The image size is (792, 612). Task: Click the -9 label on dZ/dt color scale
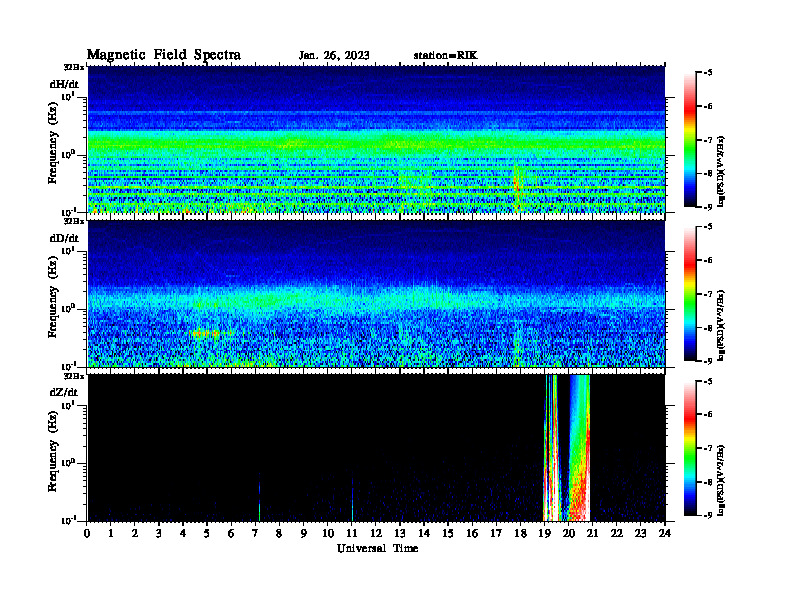tap(706, 515)
